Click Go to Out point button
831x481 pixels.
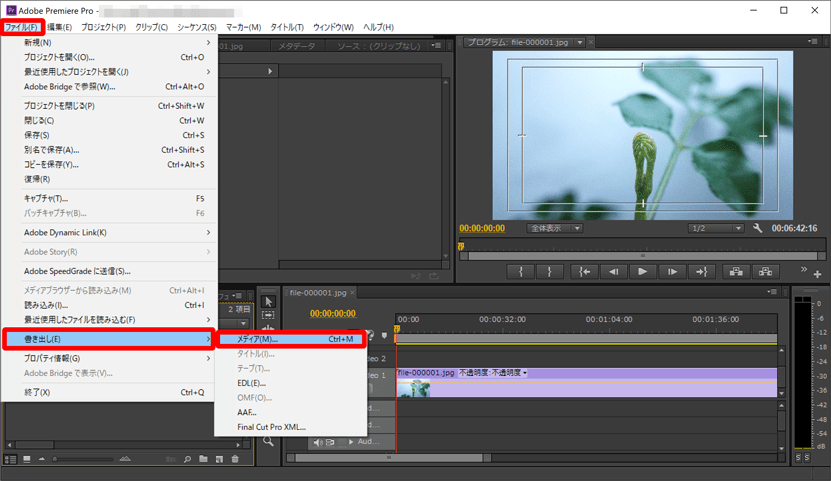(x=701, y=272)
